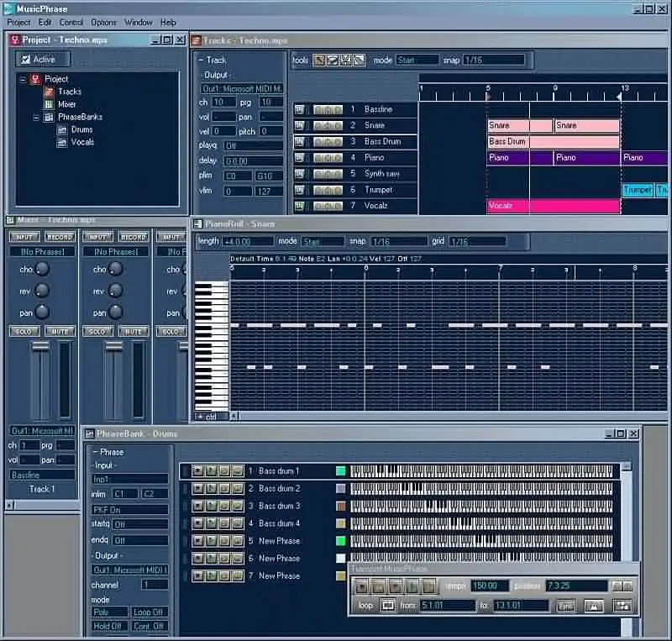Toggle INPUT on second mixer strip
This screenshot has height=641, width=672.
click(x=97, y=237)
